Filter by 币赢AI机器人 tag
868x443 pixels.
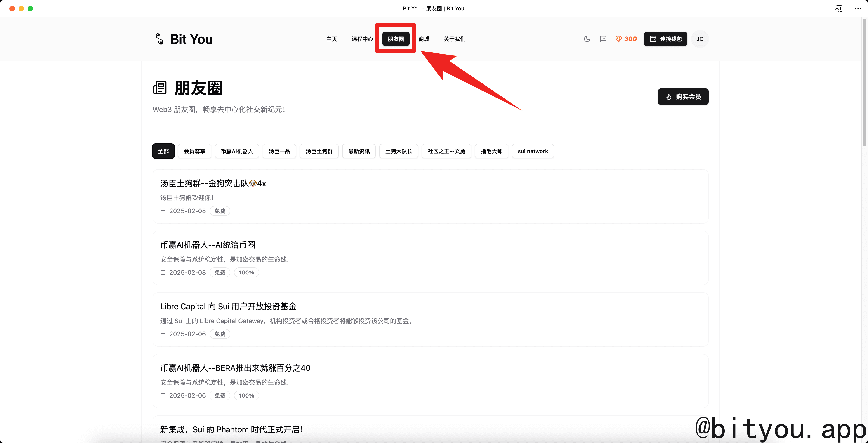tap(237, 152)
